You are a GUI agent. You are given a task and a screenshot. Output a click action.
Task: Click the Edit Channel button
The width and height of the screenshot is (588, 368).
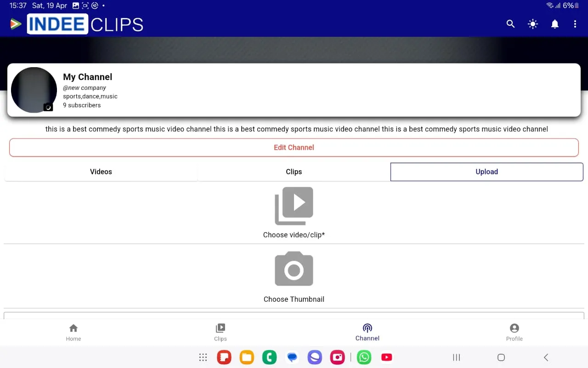[294, 148]
